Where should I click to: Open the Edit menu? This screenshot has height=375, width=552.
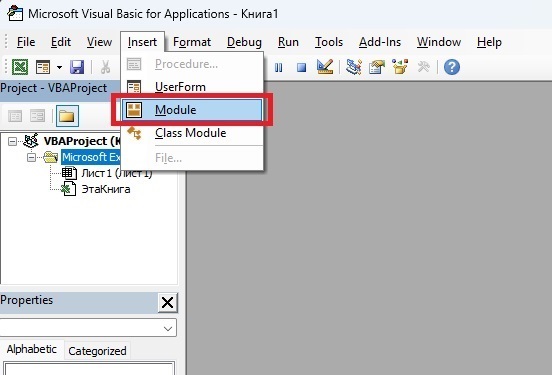[x=61, y=42]
